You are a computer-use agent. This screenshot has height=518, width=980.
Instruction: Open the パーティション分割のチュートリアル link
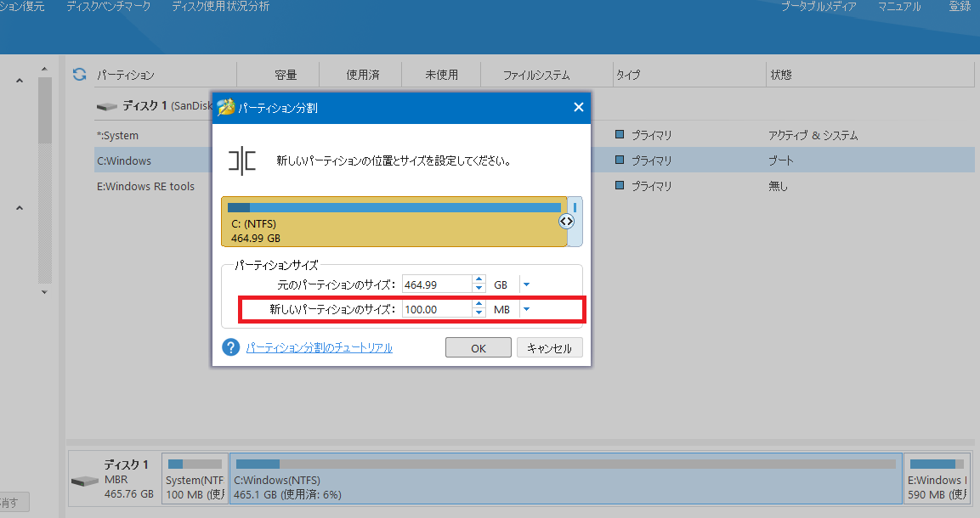tap(319, 347)
